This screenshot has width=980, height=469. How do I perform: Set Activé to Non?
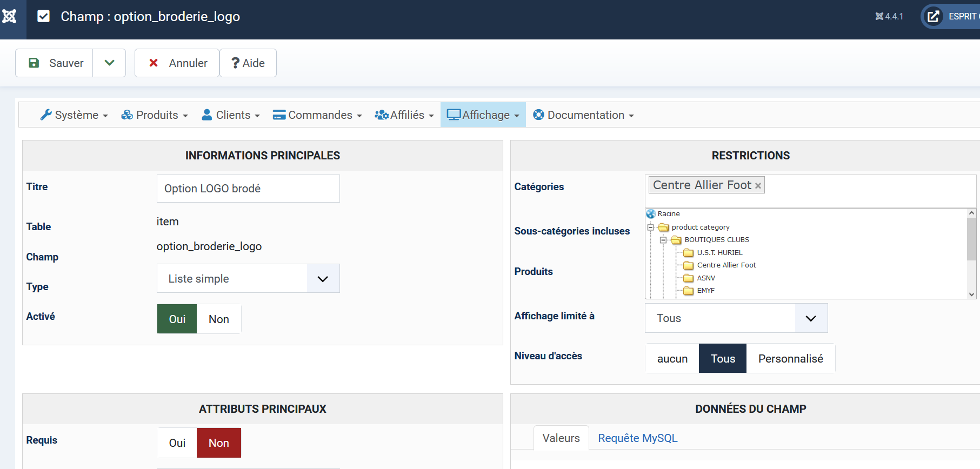point(218,319)
